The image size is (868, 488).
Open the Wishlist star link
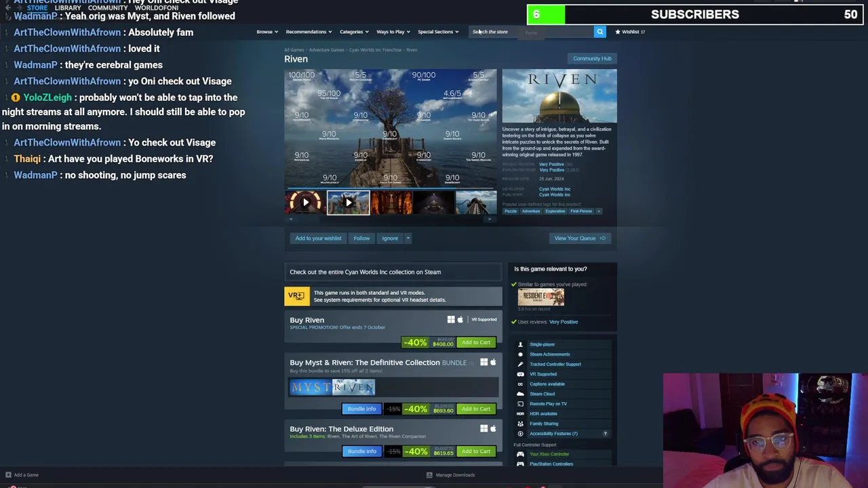tap(630, 32)
